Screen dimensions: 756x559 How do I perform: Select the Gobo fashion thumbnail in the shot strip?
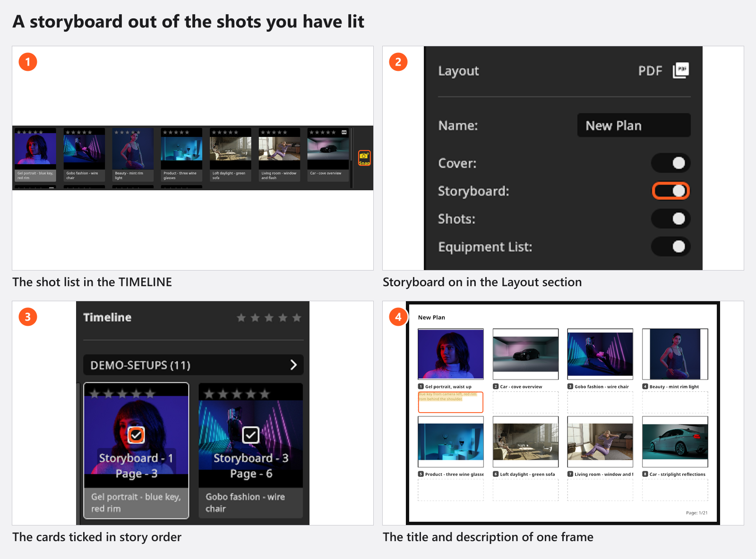point(84,149)
